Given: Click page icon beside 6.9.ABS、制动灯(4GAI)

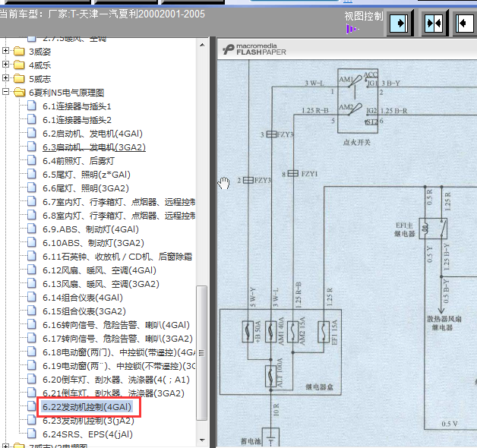Looking at the screenshot, I should coord(32,229).
